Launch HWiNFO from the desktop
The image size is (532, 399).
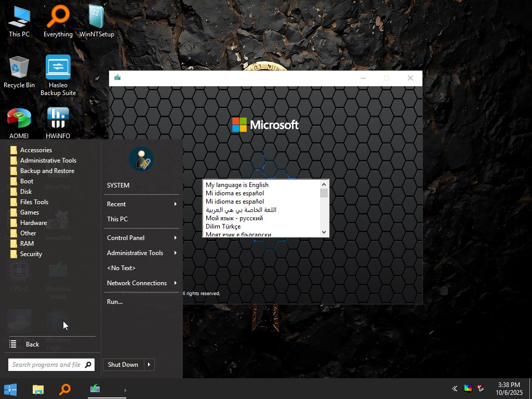58,117
